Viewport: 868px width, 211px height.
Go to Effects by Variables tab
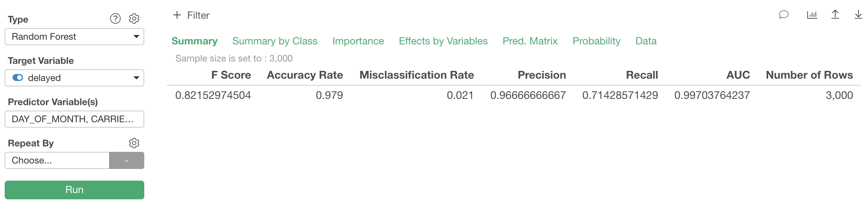click(443, 41)
